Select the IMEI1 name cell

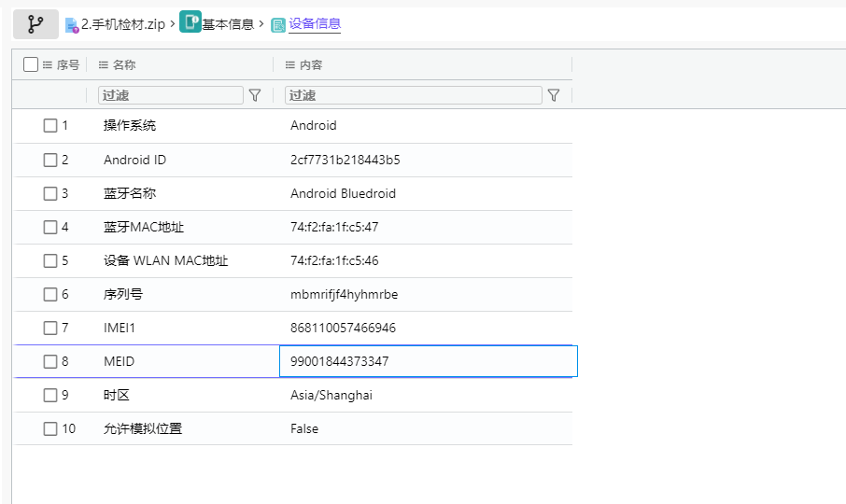(x=120, y=328)
